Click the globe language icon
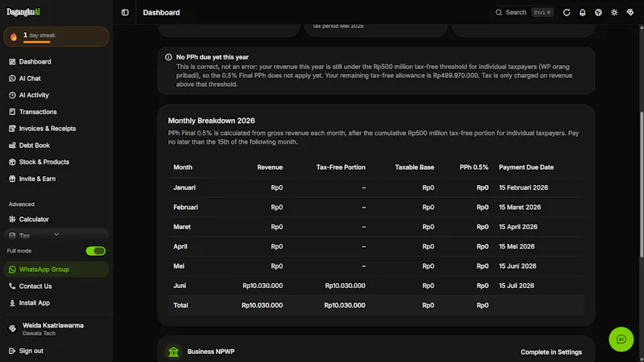The width and height of the screenshot is (644, 362). pyautogui.click(x=598, y=13)
